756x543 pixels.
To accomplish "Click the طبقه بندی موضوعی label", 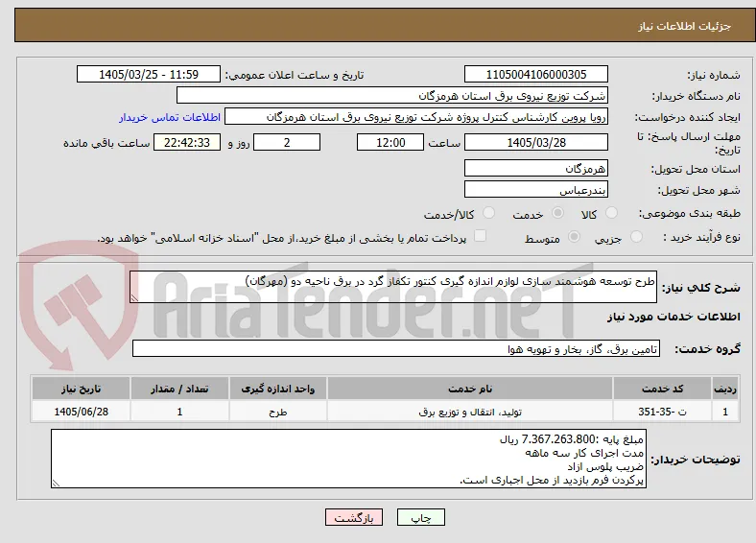I will [690, 213].
